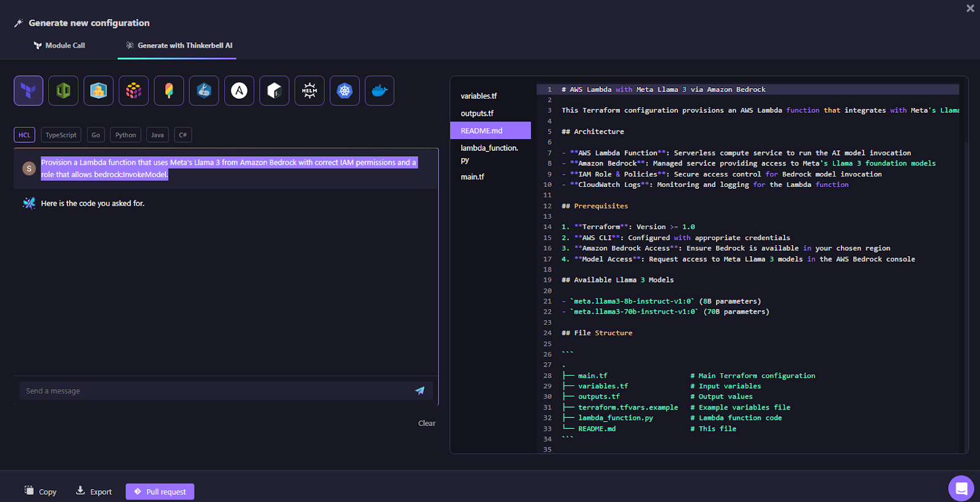Click the 'Generate new configuration' heading
Image resolution: width=980 pixels, height=502 pixels.
(x=89, y=23)
